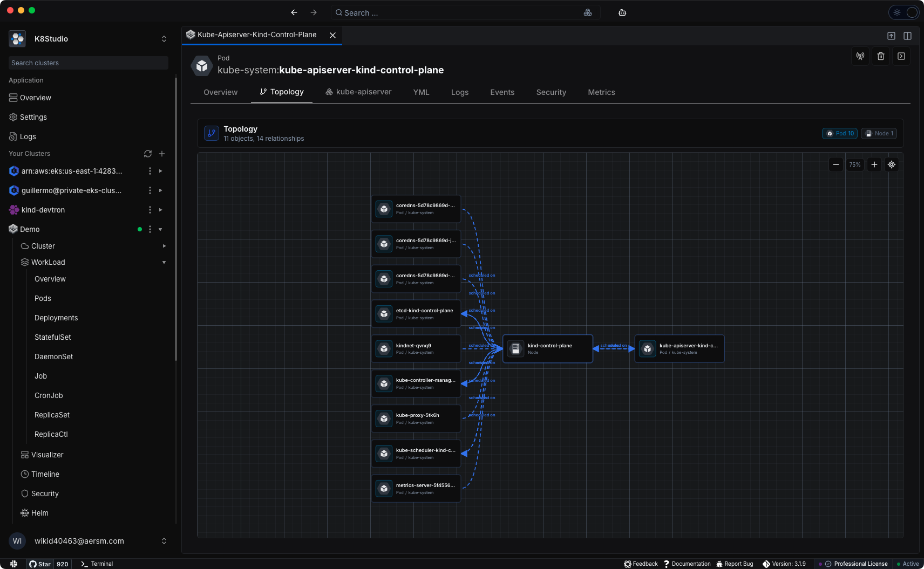Click the Search clusters field
The image size is (924, 569).
pyautogui.click(x=89, y=63)
